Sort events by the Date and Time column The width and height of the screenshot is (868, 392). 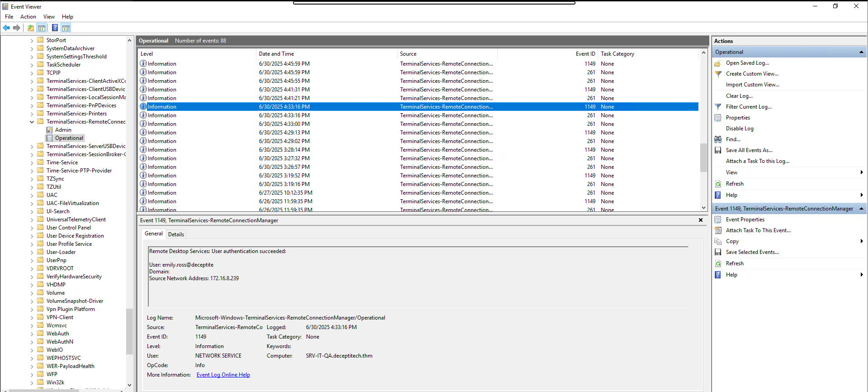click(276, 54)
